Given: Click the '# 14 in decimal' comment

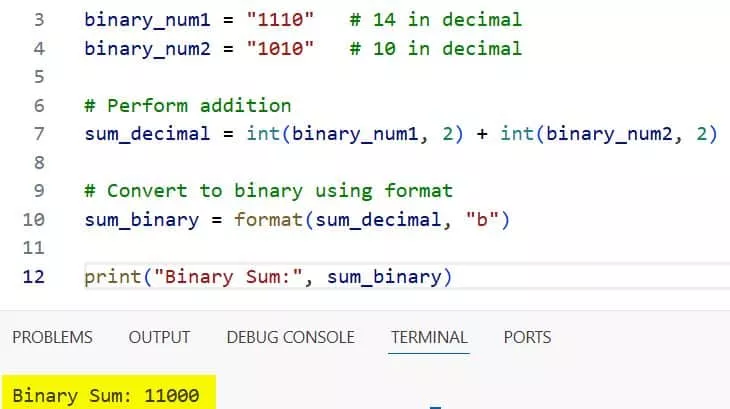Looking at the screenshot, I should click(435, 19).
